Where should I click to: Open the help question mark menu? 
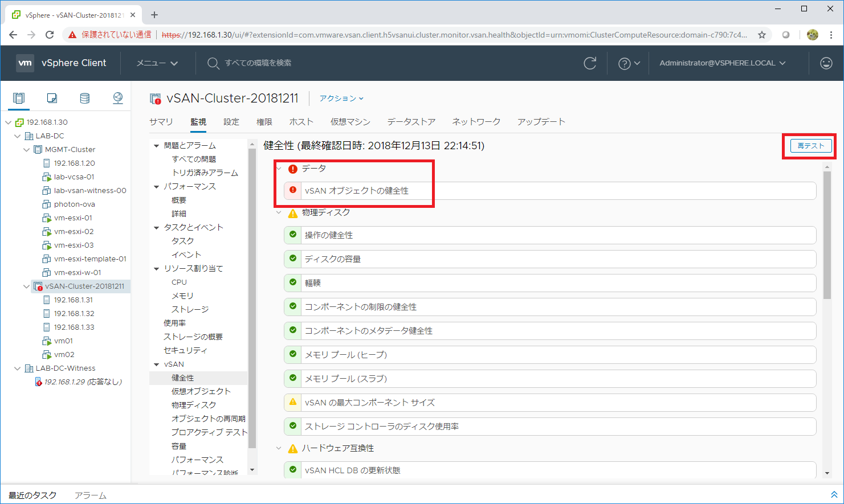coord(629,63)
